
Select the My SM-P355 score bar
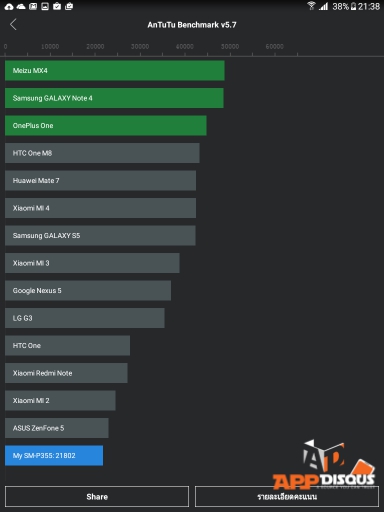[x=54, y=455]
